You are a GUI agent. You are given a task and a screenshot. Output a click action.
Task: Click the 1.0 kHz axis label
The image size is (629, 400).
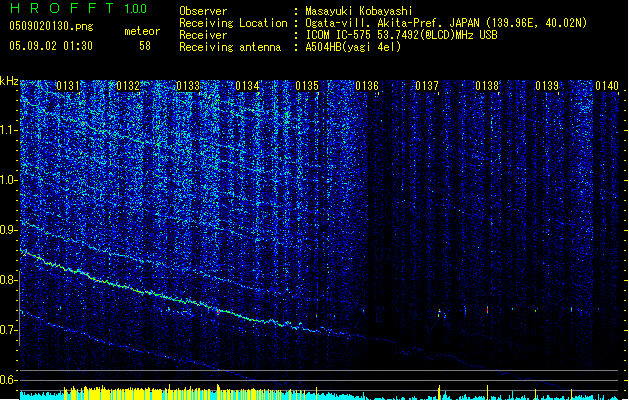tap(9, 180)
